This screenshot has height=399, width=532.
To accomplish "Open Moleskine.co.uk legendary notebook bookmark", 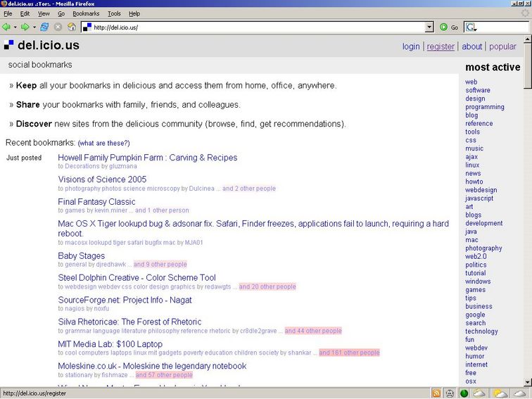I will 152,366.
